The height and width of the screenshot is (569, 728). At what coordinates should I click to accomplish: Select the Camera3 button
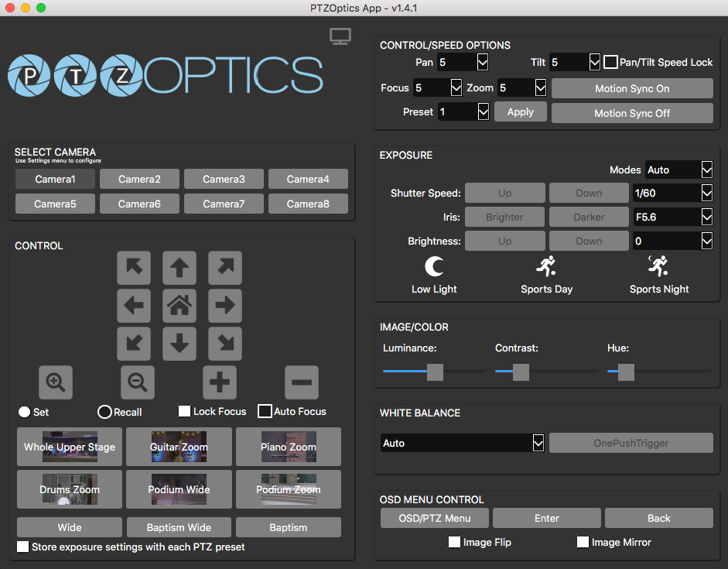point(224,179)
